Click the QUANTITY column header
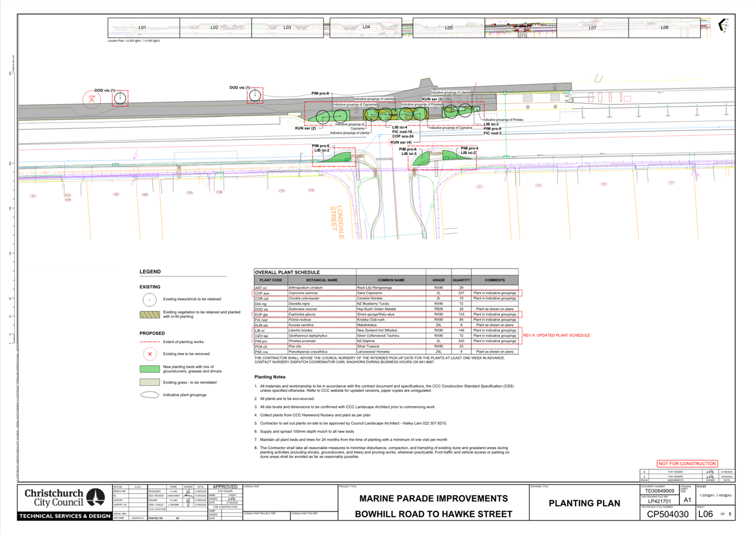756x534 pixels. click(x=461, y=280)
